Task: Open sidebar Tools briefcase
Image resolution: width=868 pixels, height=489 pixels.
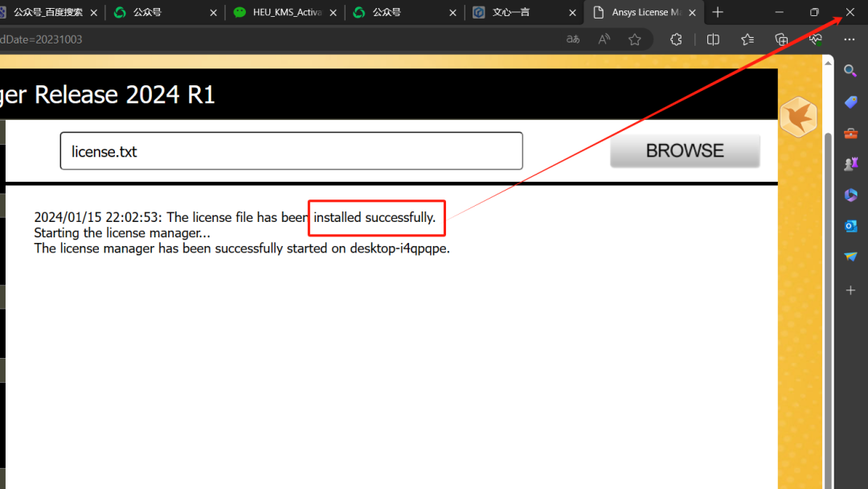Action: 850,134
